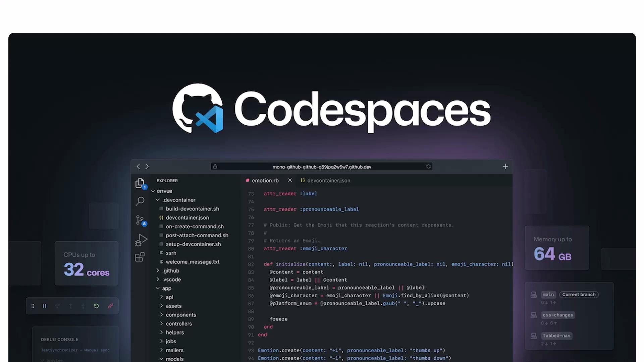The width and height of the screenshot is (644, 362).
Task: Pause debugging in debug toolbar
Action: click(44, 306)
